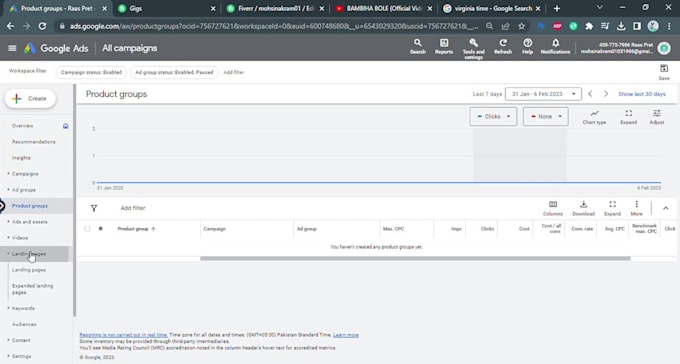680x364 pixels.
Task: Open the main hamburger menu
Action: (x=12, y=48)
